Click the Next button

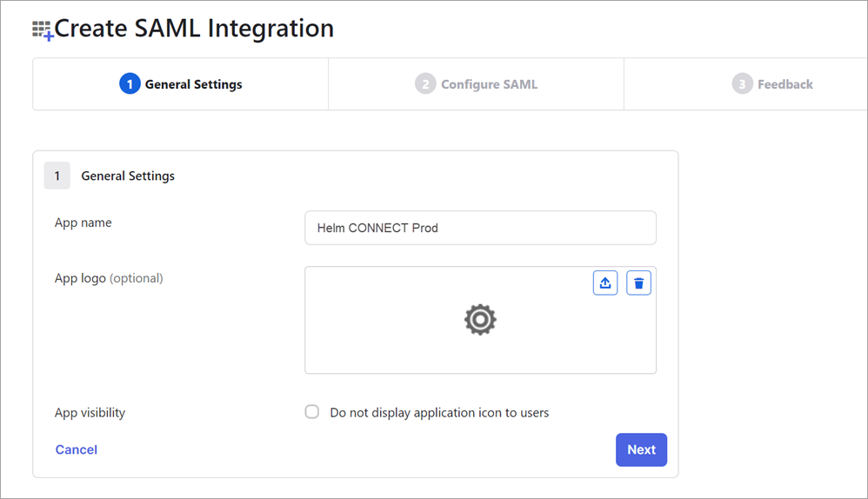point(641,449)
